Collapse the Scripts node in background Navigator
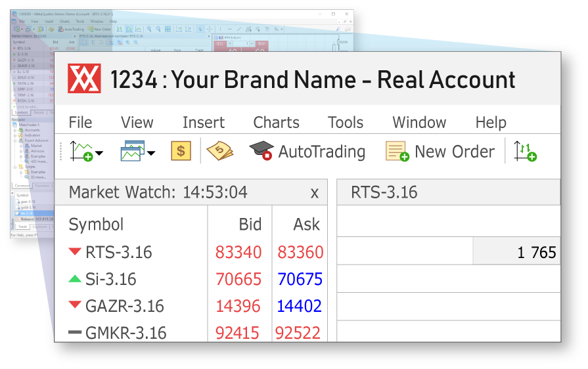The width and height of the screenshot is (588, 369). coord(15,167)
